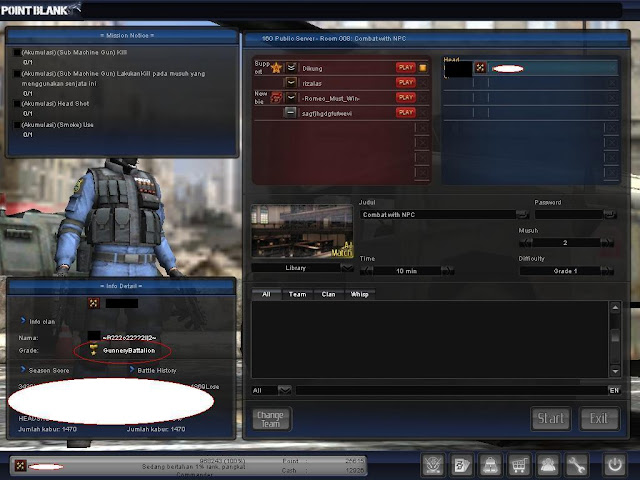
Task: Expand Battle History
Action: pos(153,370)
